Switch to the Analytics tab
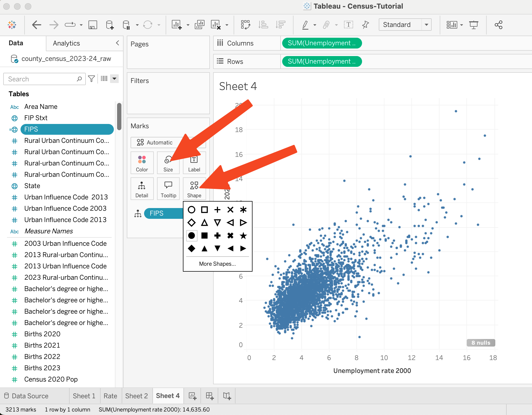This screenshot has width=532, height=415. pyautogui.click(x=66, y=43)
